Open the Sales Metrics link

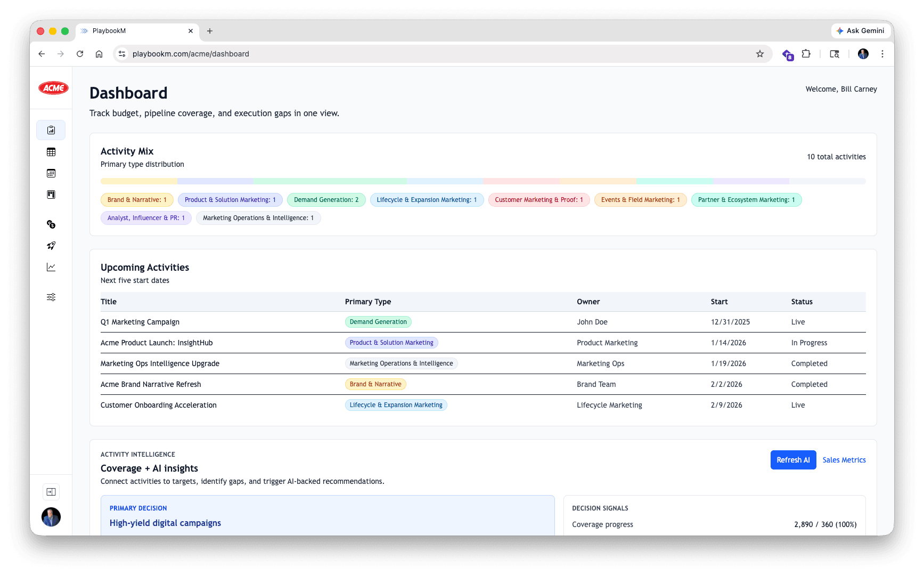844,460
